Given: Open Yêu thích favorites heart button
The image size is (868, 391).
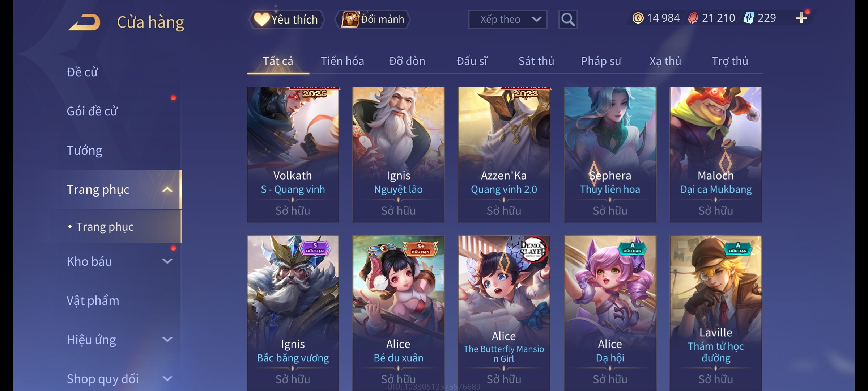Looking at the screenshot, I should click(286, 20).
